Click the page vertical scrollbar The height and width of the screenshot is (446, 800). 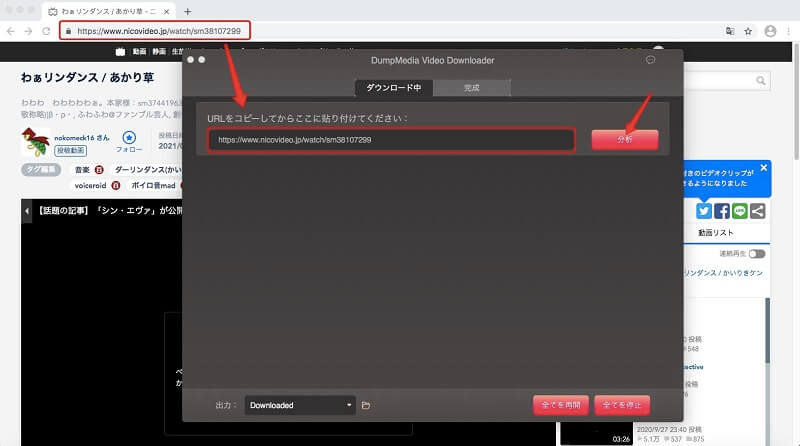click(x=796, y=102)
